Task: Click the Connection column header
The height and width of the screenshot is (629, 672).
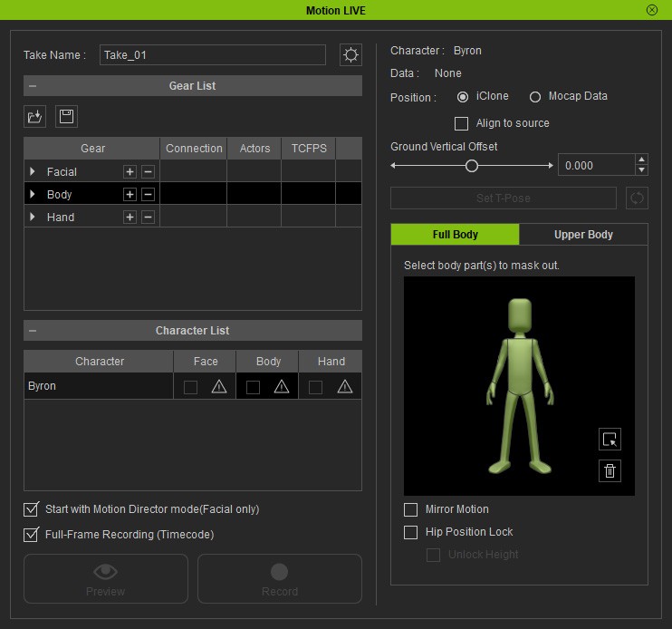Action: click(194, 149)
